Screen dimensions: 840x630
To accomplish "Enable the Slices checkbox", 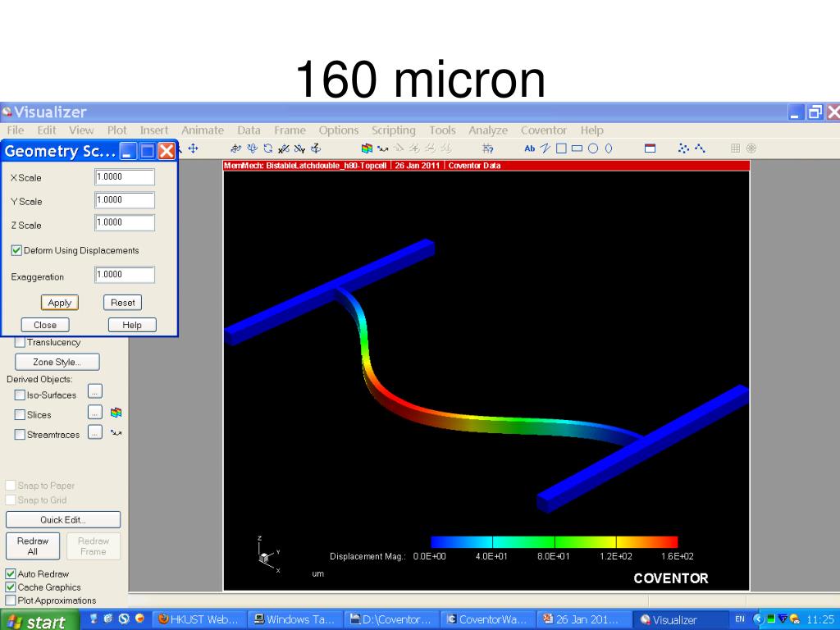I will [20, 414].
